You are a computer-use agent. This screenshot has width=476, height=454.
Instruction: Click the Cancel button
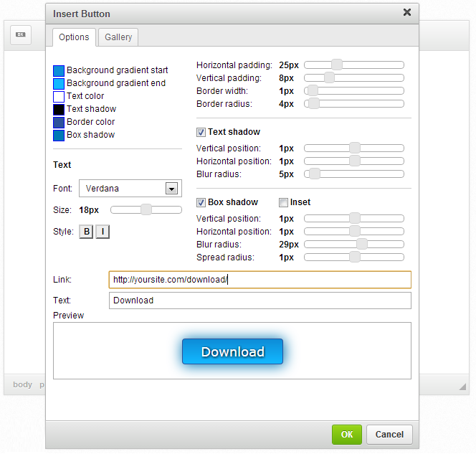[389, 434]
